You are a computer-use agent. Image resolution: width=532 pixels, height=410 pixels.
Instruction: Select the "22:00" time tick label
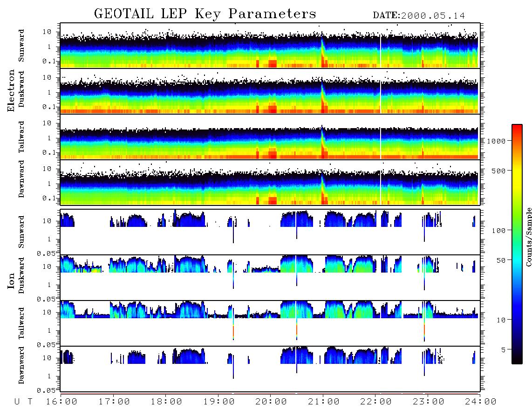(x=376, y=402)
